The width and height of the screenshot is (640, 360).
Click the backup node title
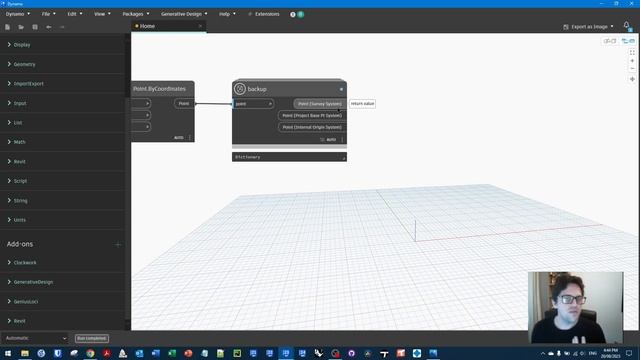[257, 89]
